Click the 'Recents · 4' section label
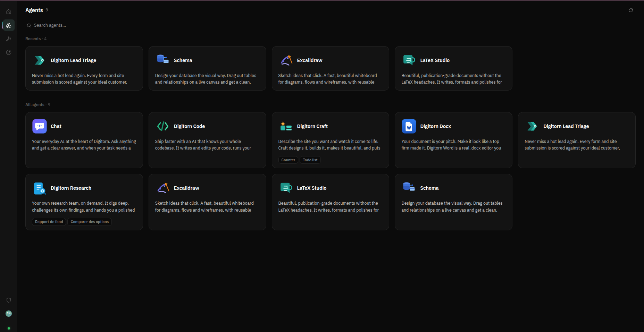Image resolution: width=644 pixels, height=332 pixels. (36, 39)
